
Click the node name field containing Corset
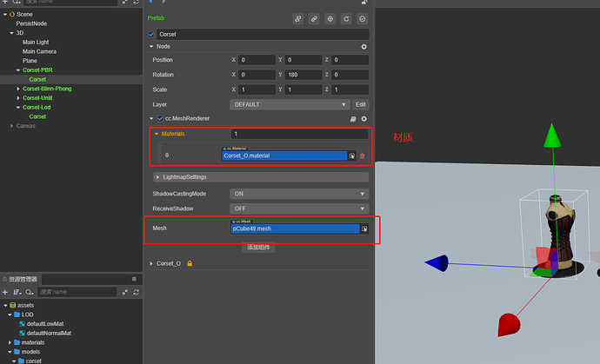point(263,35)
